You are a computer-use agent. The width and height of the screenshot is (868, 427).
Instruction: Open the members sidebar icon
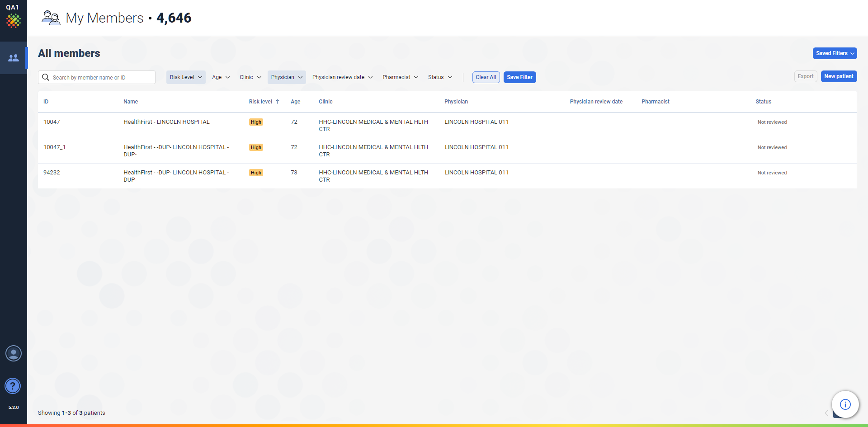(x=14, y=58)
